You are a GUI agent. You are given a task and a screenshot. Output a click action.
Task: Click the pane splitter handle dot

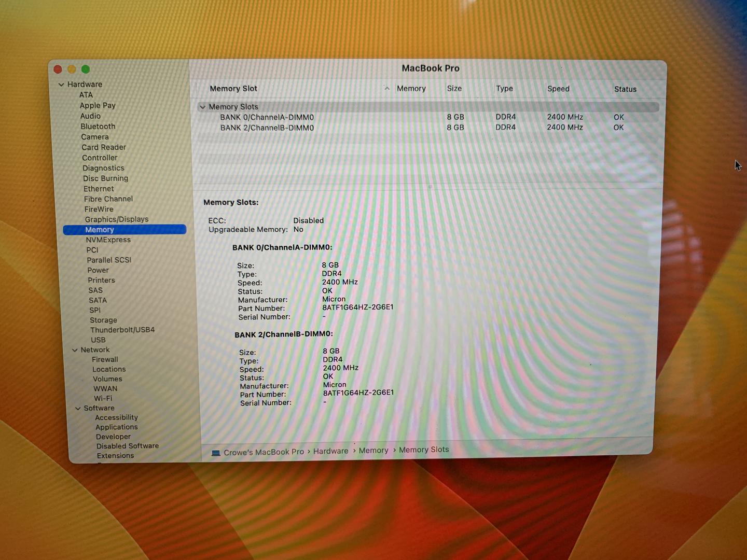(x=430, y=187)
